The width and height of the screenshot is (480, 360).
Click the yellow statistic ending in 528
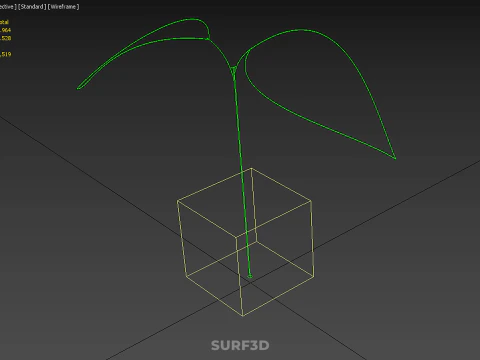pos(5,38)
